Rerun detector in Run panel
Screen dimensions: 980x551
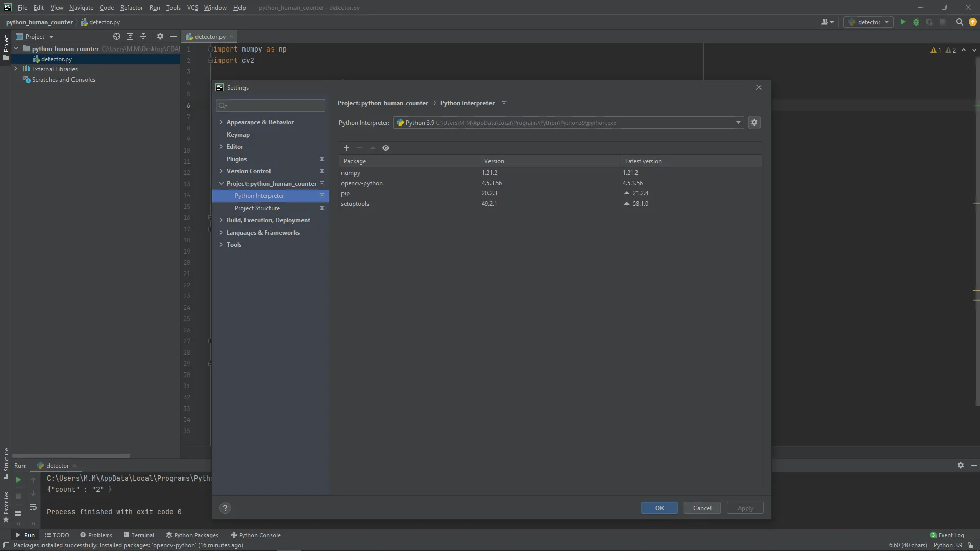18,480
